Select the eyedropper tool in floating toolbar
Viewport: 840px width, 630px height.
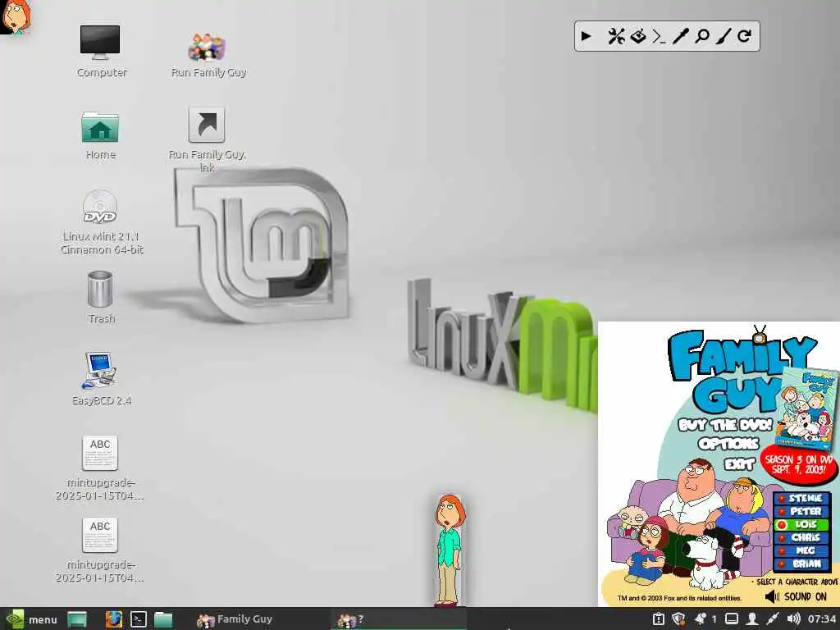tap(680, 36)
